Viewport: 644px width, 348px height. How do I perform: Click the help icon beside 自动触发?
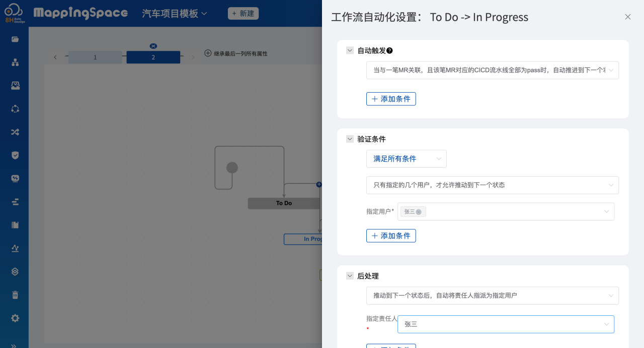coord(389,50)
